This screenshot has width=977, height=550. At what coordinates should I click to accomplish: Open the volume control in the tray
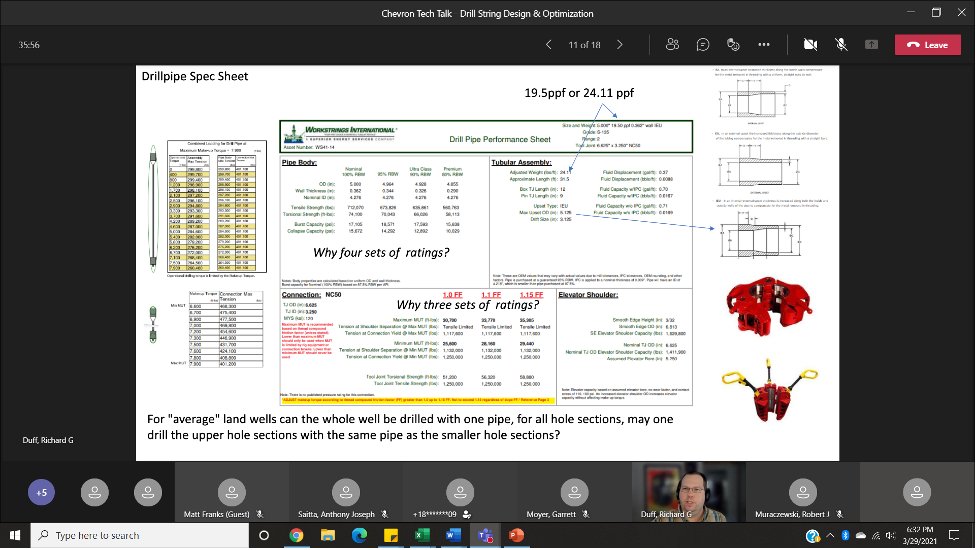pyautogui.click(x=890, y=536)
